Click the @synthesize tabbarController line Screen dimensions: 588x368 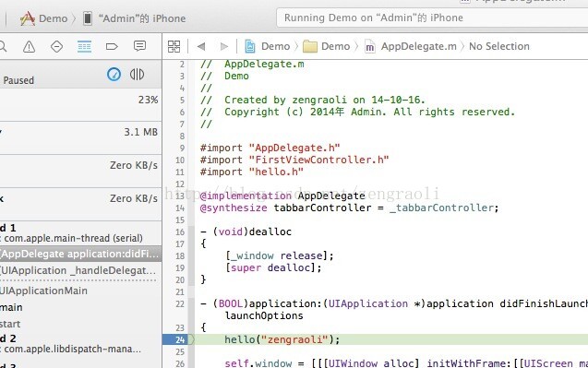349,208
